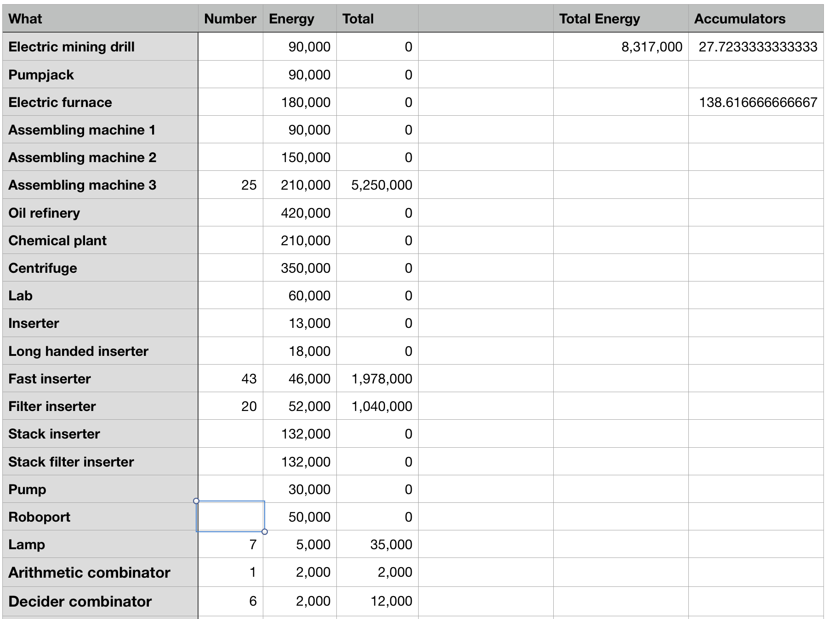The width and height of the screenshot is (840, 619).
Task: Click the 1,040,000 total cell
Action: (377, 406)
